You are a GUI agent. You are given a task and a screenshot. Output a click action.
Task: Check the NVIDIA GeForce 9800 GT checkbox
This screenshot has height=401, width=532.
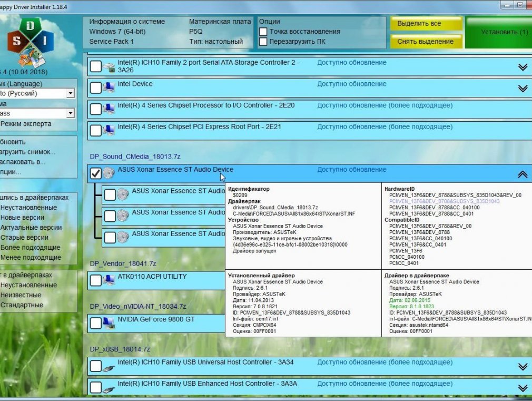(x=96, y=323)
